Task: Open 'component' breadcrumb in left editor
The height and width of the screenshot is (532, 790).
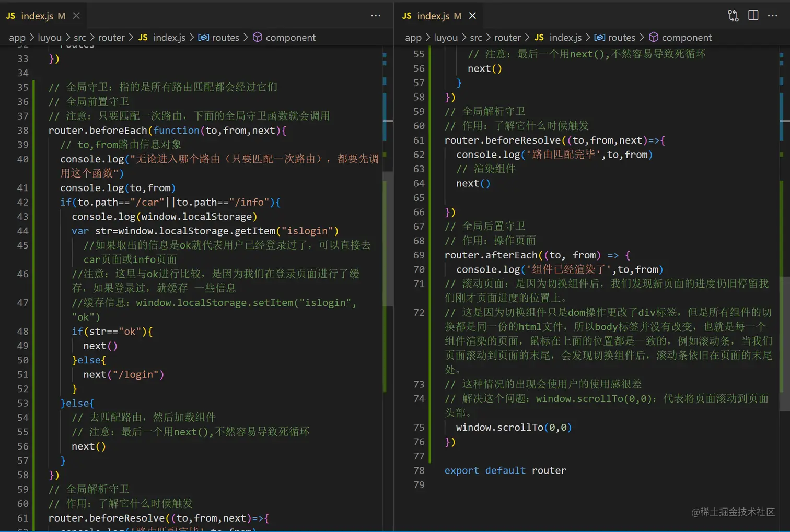Action: (291, 38)
